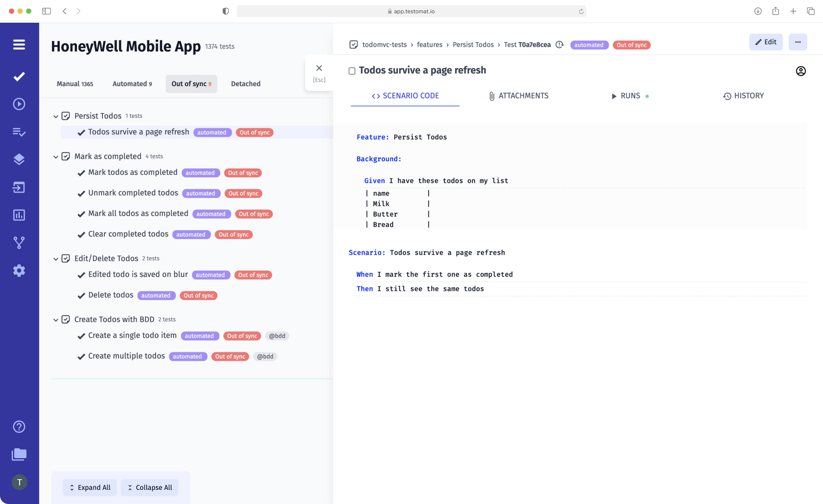Close the out-of-sync filter panel
The width and height of the screenshot is (823, 504).
click(x=319, y=68)
